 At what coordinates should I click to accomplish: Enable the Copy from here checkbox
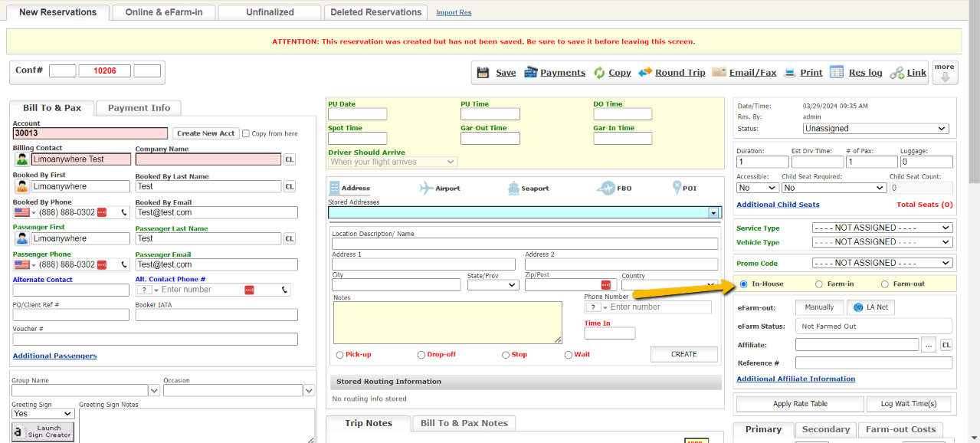(246, 133)
